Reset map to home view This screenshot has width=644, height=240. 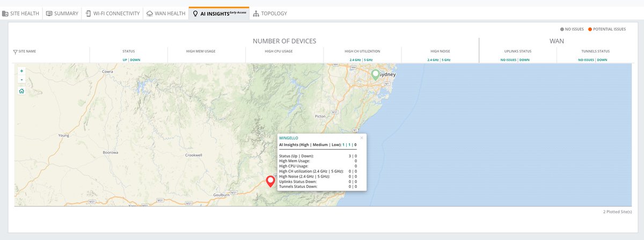tap(21, 91)
